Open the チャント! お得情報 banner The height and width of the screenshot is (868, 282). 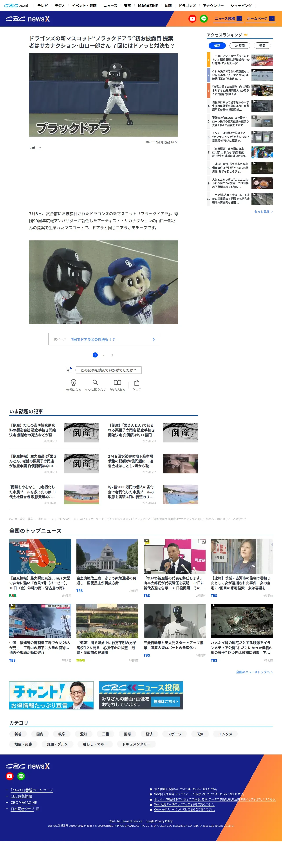click(51, 695)
